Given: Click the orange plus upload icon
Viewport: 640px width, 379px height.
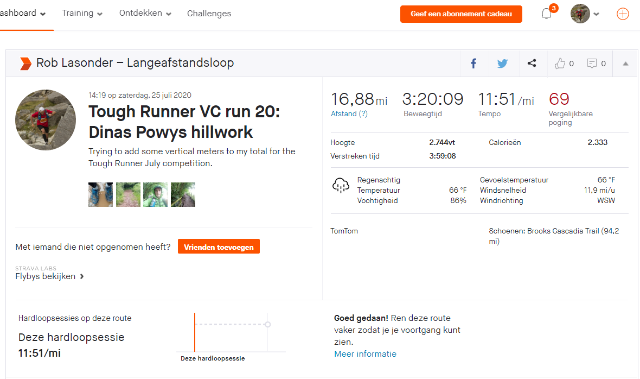Looking at the screenshot, I should click(x=622, y=14).
